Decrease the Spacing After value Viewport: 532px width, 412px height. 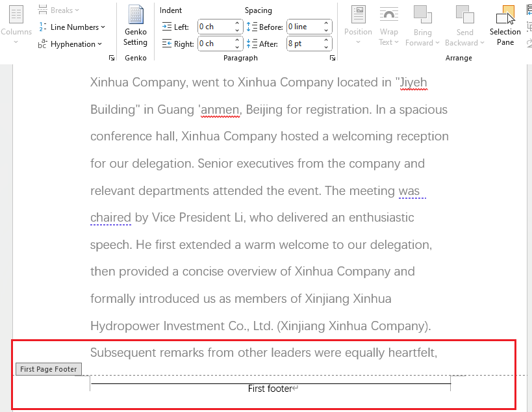(326, 47)
